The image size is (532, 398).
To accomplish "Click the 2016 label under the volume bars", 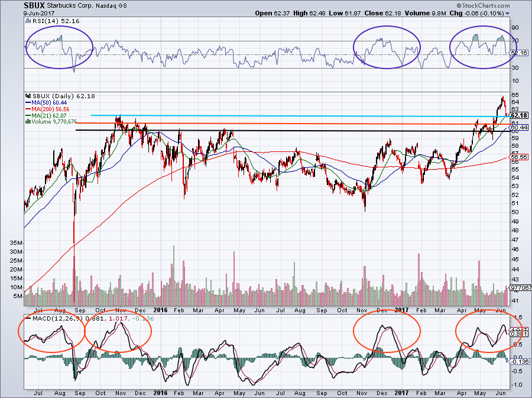I will (160, 310).
